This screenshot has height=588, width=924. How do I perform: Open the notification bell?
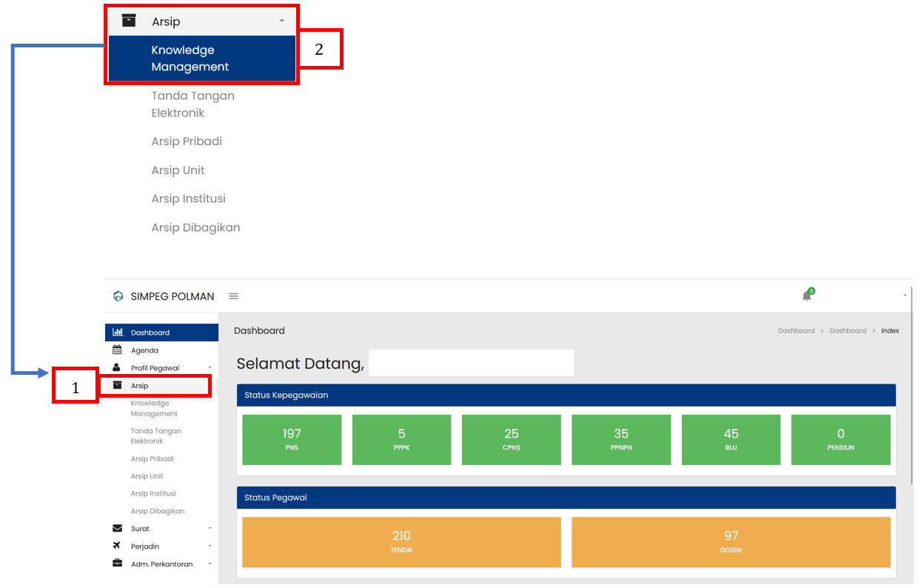[x=807, y=295]
